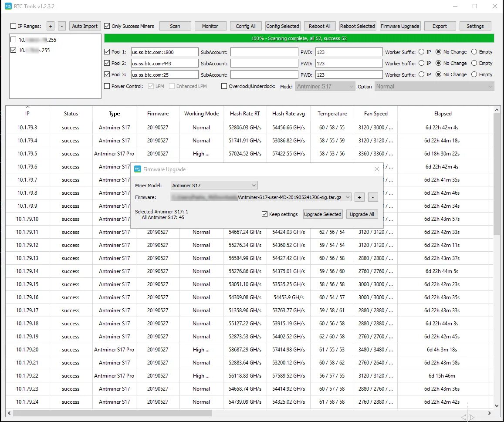Remove firmware file with the - button

point(373,197)
